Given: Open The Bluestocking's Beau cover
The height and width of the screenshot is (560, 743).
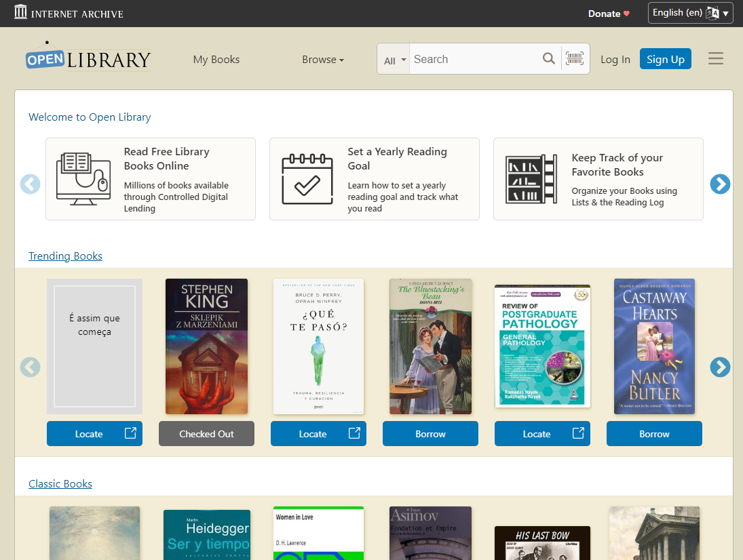Looking at the screenshot, I should click(x=430, y=346).
